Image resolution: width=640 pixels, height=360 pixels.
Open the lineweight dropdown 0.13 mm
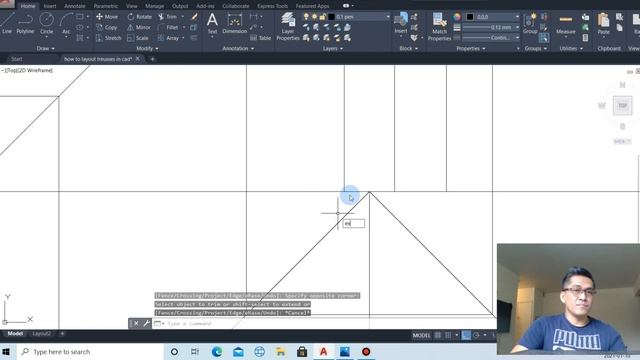click(x=491, y=27)
